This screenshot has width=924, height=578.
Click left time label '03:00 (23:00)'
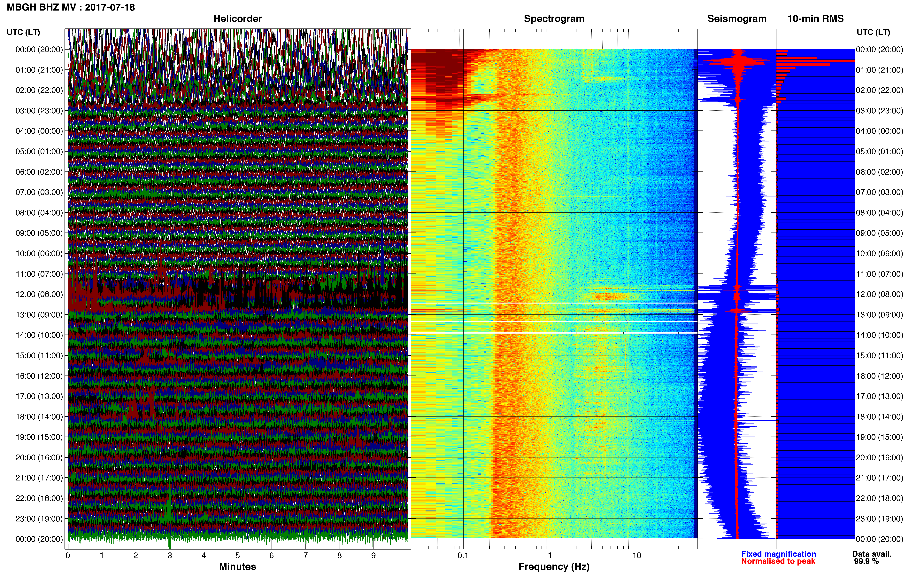[x=39, y=111]
